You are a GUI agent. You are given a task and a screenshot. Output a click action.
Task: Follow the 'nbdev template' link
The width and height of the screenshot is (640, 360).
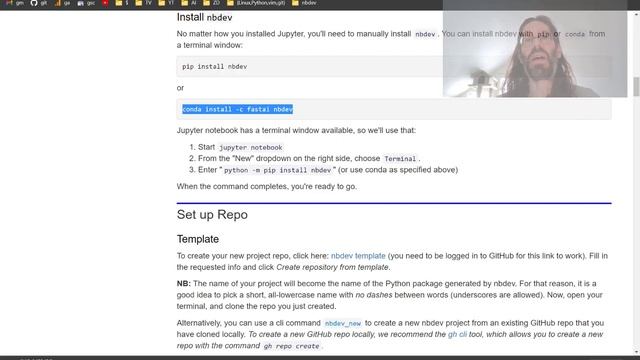(358, 256)
